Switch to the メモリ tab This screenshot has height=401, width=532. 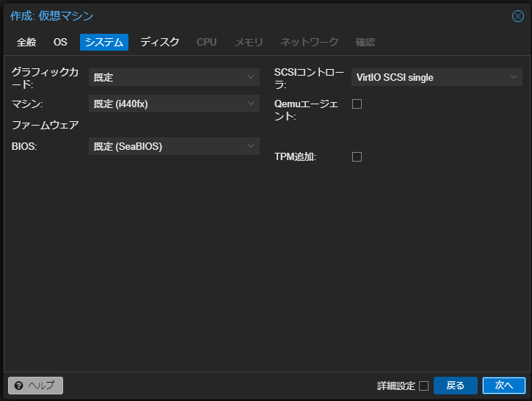(249, 42)
